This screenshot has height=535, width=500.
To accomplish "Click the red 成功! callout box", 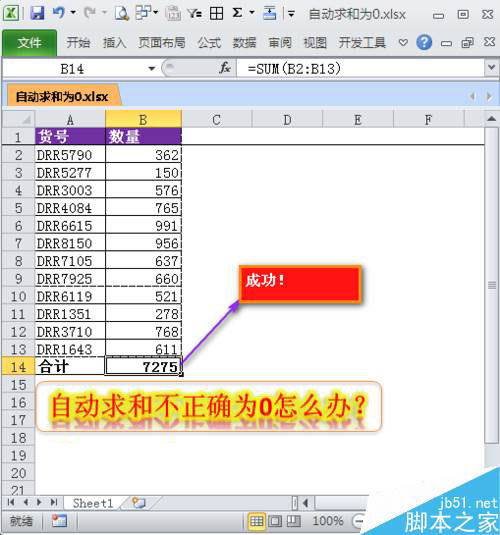I will pyautogui.click(x=300, y=285).
